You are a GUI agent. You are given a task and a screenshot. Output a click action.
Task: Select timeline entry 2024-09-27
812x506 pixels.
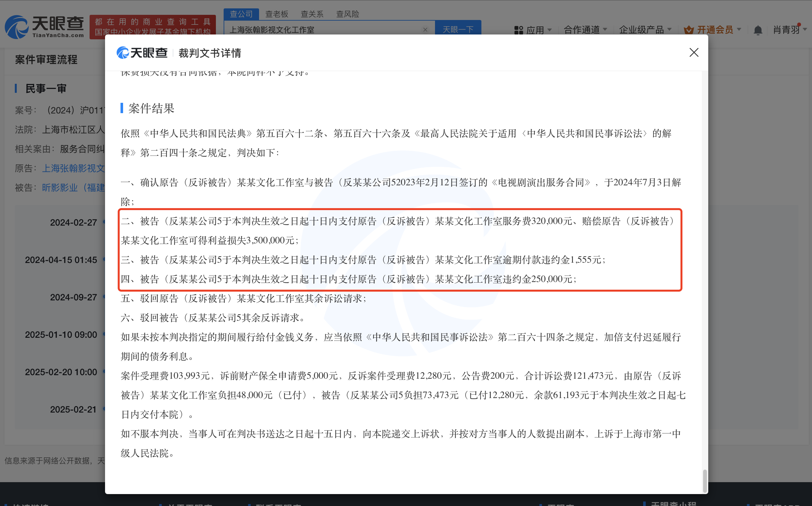coord(73,297)
